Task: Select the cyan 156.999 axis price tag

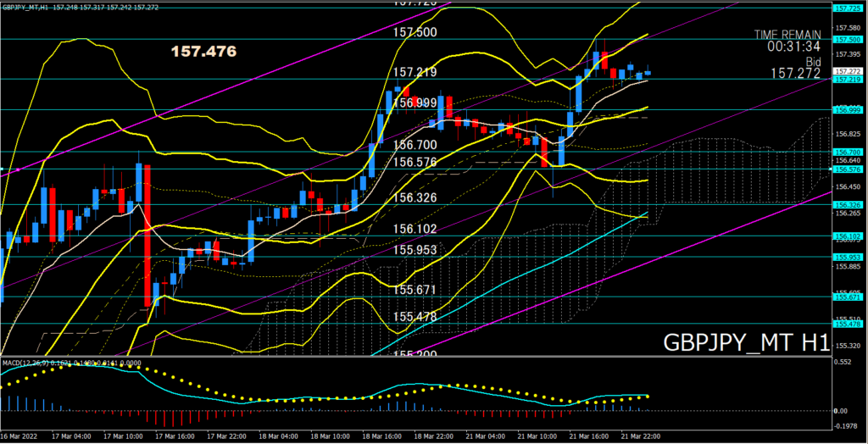Action: [x=847, y=110]
